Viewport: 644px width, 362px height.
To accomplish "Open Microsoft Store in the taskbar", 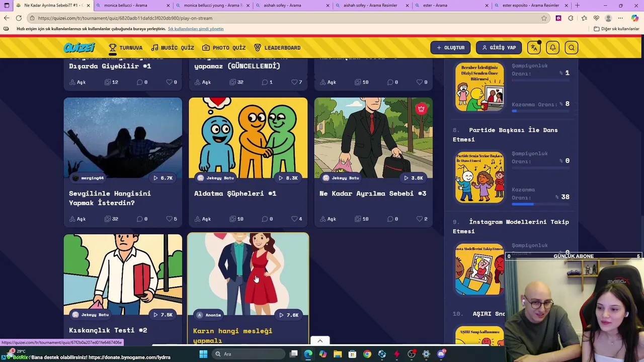I will point(352,354).
